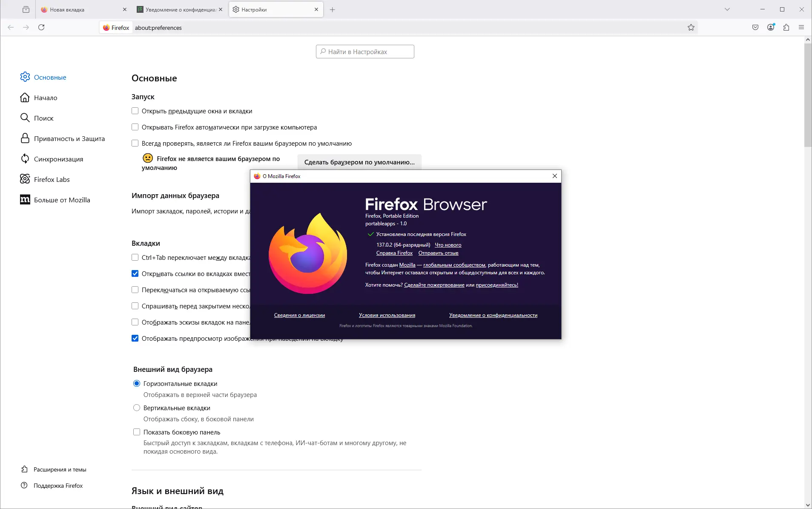Viewport: 812px width, 509px height.
Task: Select Горизонтальные вкладки radio button
Action: tap(137, 383)
